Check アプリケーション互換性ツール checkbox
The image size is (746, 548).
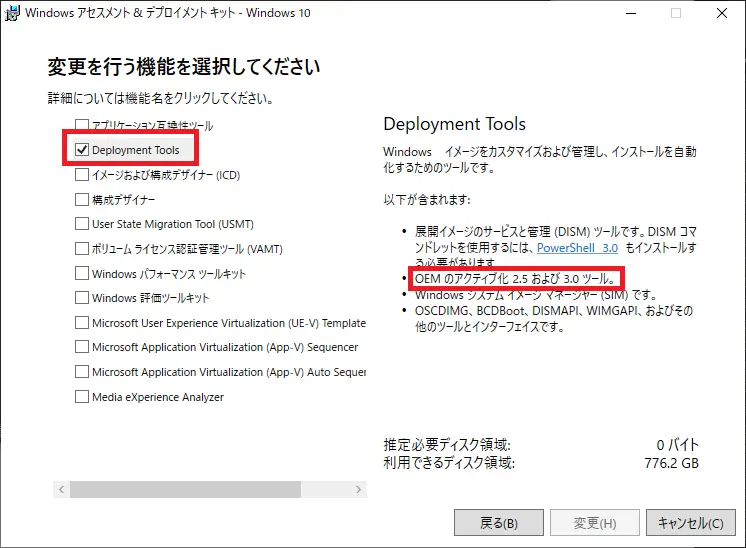click(x=82, y=125)
